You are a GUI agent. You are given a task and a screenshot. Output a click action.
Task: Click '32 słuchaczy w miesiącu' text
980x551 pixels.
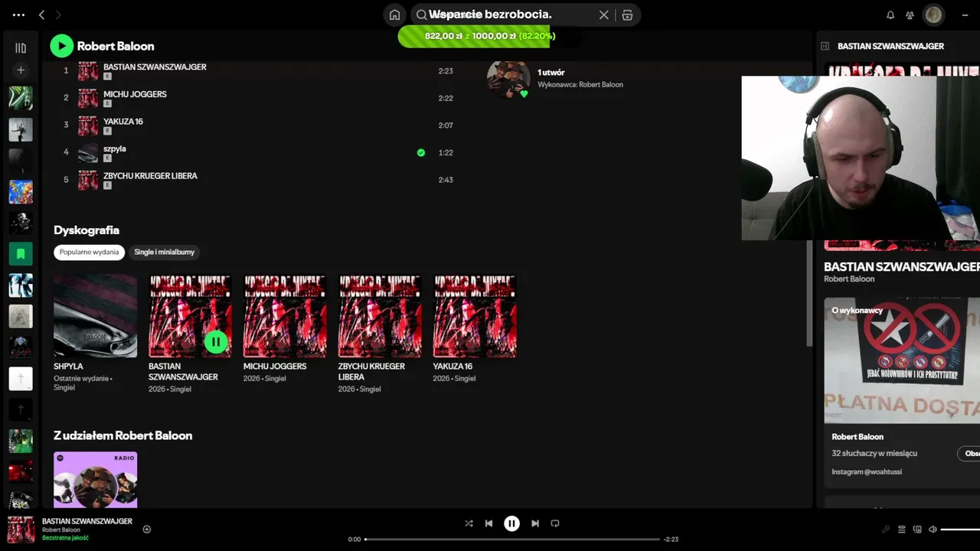tap(874, 453)
